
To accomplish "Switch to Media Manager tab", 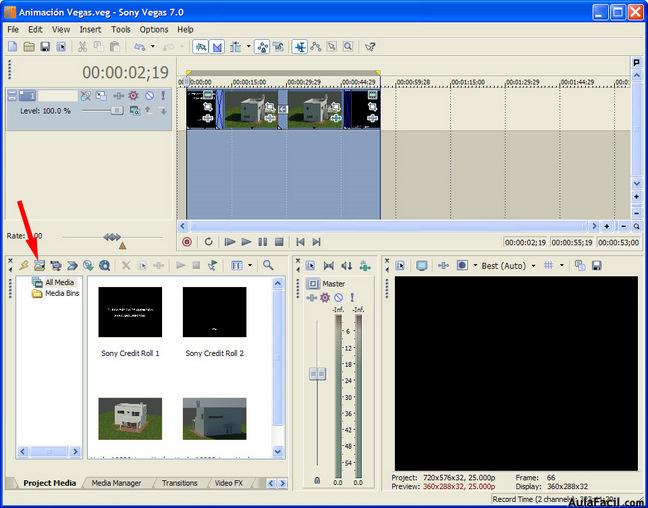I will 116,483.
